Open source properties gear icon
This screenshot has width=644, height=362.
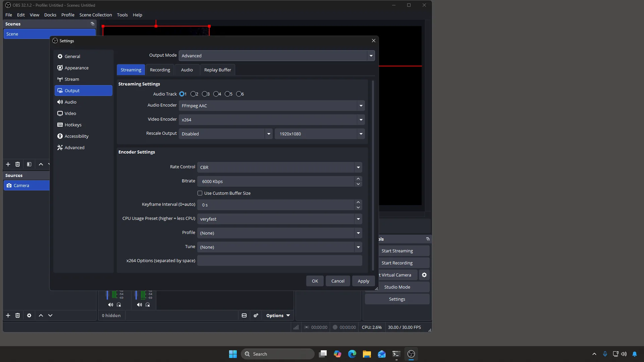(x=29, y=315)
